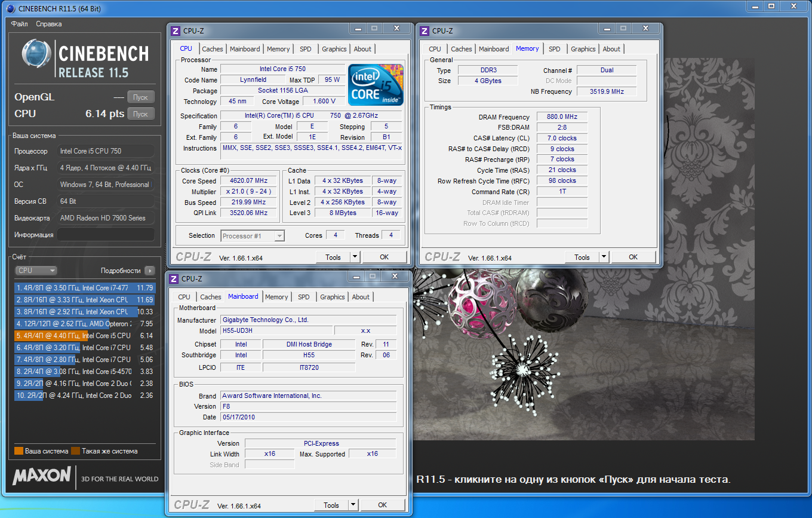Image resolution: width=812 pixels, height=518 pixels.
Task: Click the CPU-Z title icon of the Memory window
Action: [425, 31]
